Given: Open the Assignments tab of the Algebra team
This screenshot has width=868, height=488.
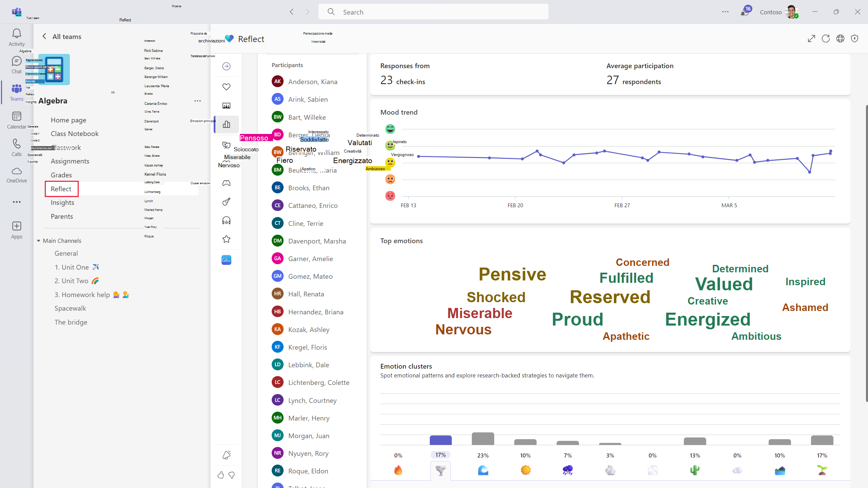Looking at the screenshot, I should [70, 161].
